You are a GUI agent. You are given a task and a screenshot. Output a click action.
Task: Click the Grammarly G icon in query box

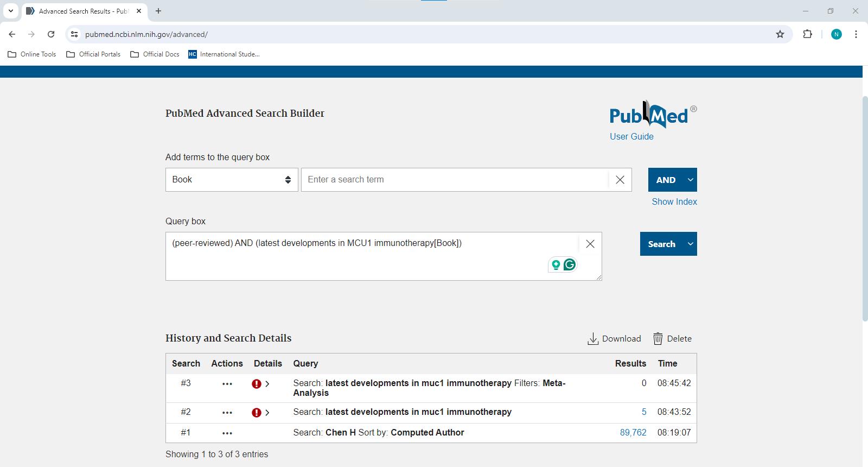570,264
